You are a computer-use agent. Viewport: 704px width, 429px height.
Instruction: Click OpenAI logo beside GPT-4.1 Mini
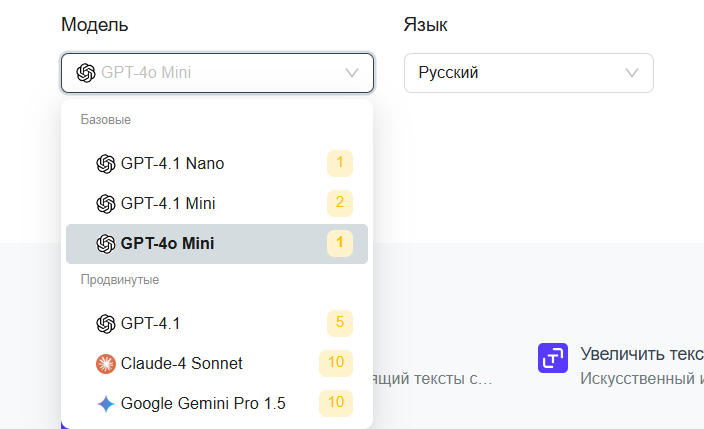click(x=106, y=203)
